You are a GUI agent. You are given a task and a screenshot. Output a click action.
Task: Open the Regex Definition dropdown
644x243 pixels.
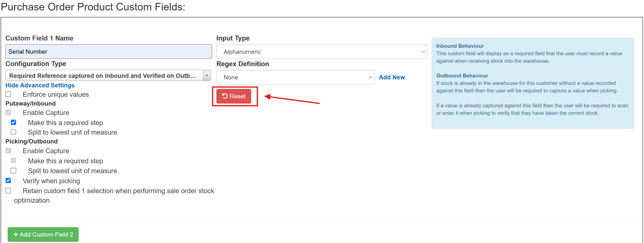point(295,77)
